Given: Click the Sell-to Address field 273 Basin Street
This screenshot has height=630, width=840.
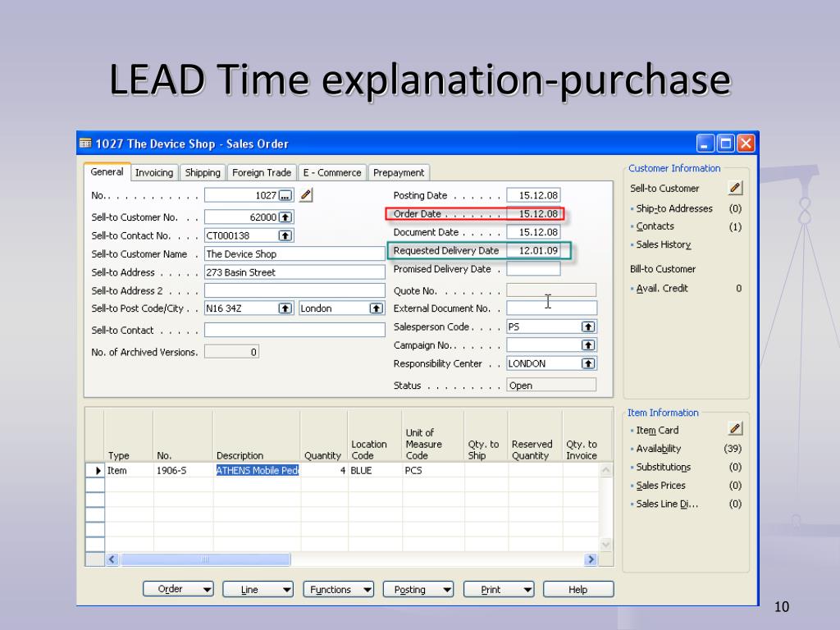Looking at the screenshot, I should pos(294,272).
